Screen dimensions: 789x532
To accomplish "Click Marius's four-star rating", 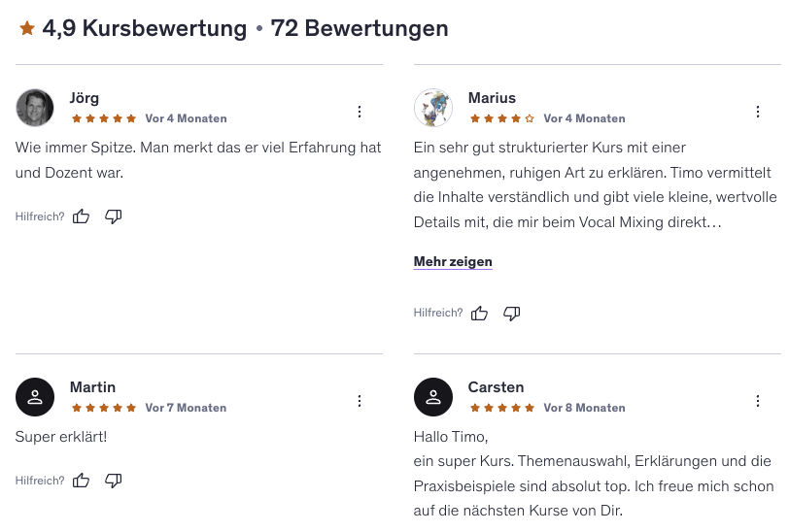I will (x=502, y=118).
